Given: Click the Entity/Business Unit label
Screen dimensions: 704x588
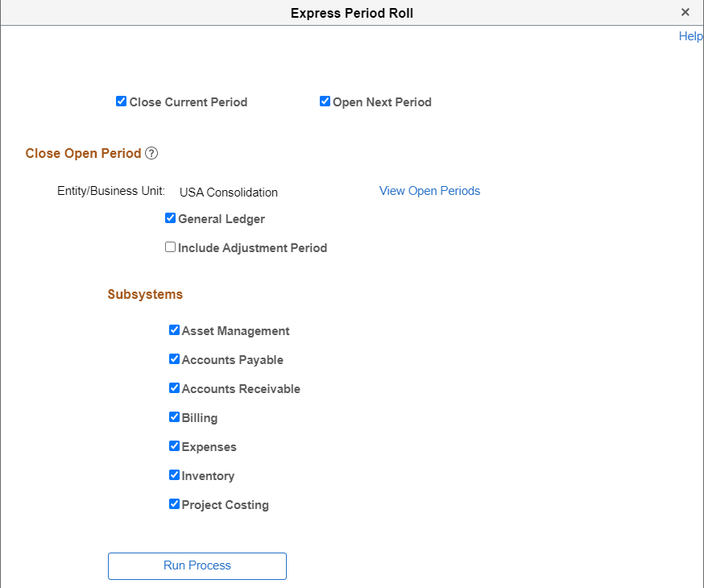Looking at the screenshot, I should [x=114, y=191].
